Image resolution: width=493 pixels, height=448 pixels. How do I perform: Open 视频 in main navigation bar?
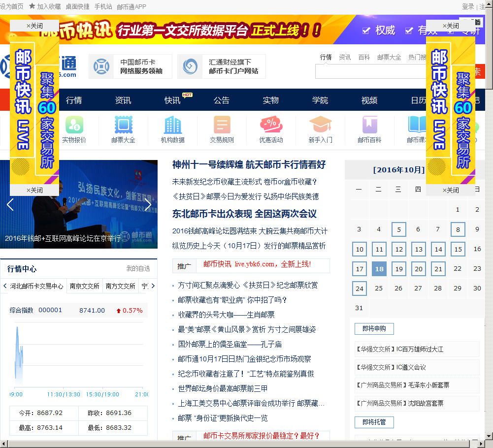(369, 100)
